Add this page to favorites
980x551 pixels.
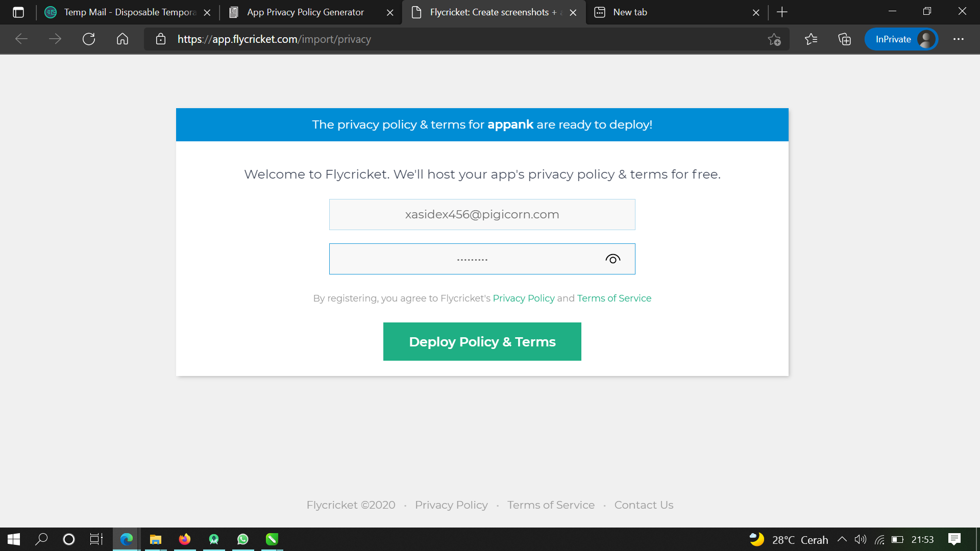774,39
